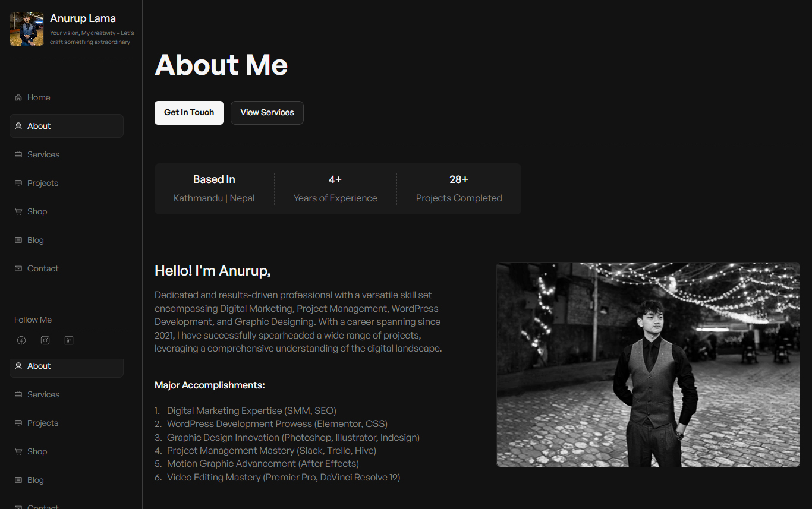This screenshot has width=812, height=509.
Task: Click the Projects monitor icon in top menu
Action: [x=18, y=183]
